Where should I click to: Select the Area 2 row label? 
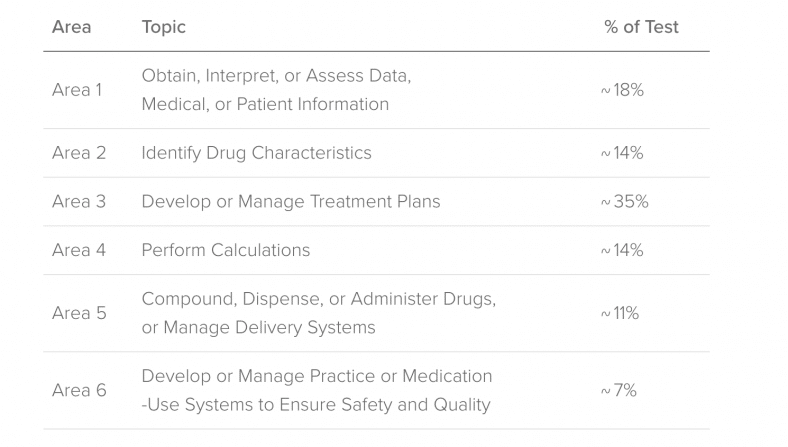[x=78, y=153]
